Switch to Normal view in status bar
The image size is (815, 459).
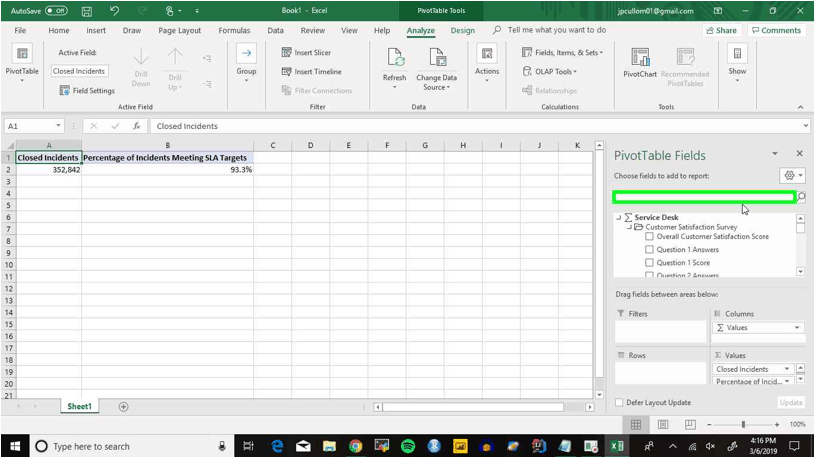(x=636, y=425)
